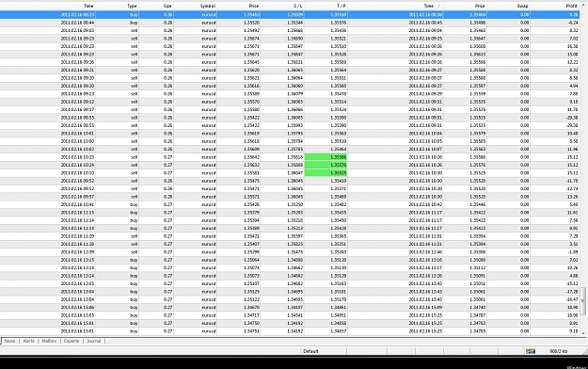Select open time 2011.02.16 09:03
This screenshot has height=369, width=588.
[x=78, y=30]
